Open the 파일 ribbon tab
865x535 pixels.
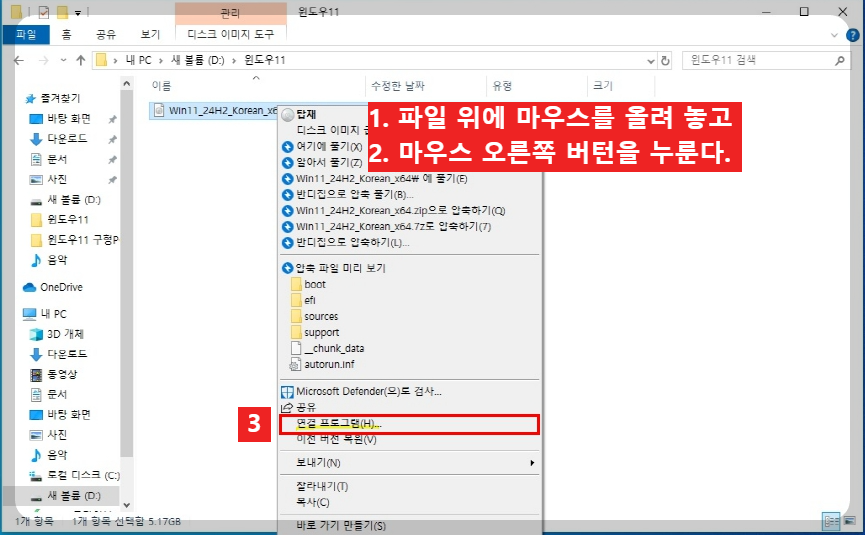[26, 34]
